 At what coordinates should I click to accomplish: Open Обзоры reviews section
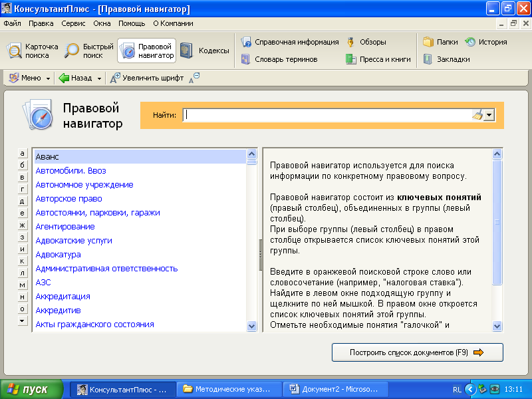click(366, 42)
